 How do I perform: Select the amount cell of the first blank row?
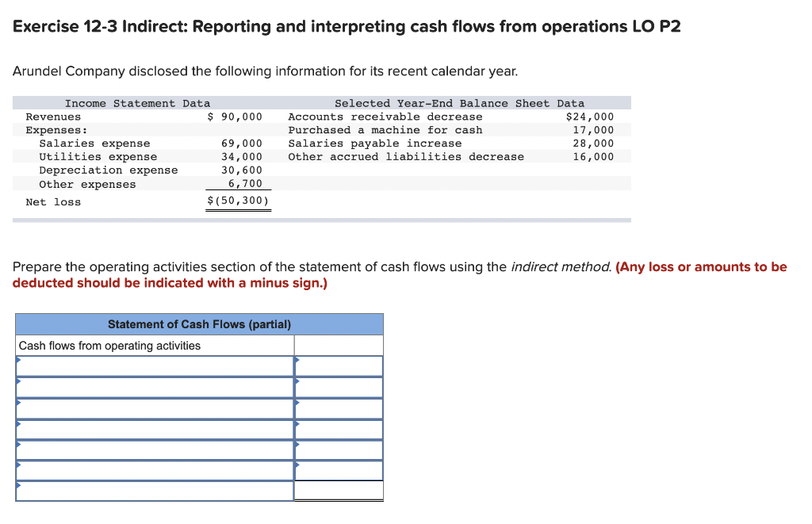(339, 366)
